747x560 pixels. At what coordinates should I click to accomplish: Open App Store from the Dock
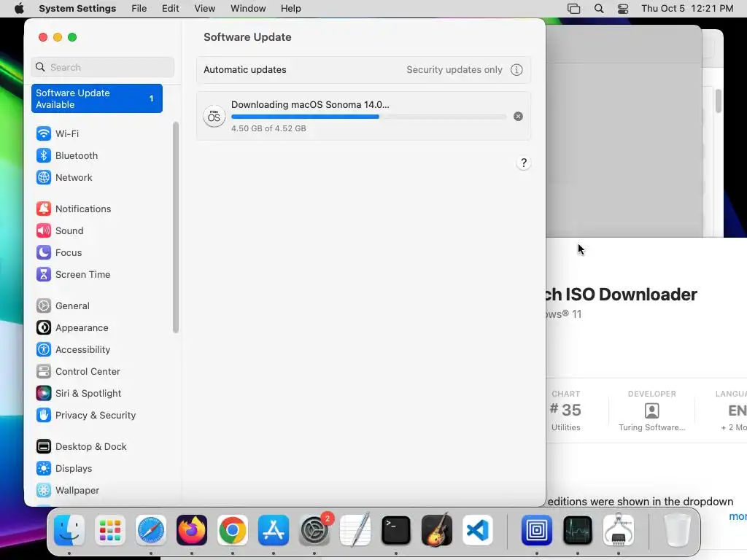tap(274, 530)
